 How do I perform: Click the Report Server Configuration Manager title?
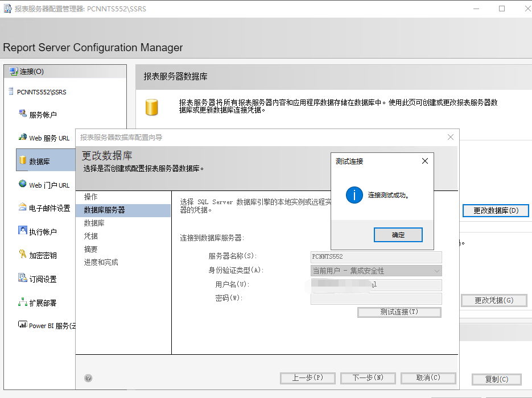tap(93, 47)
